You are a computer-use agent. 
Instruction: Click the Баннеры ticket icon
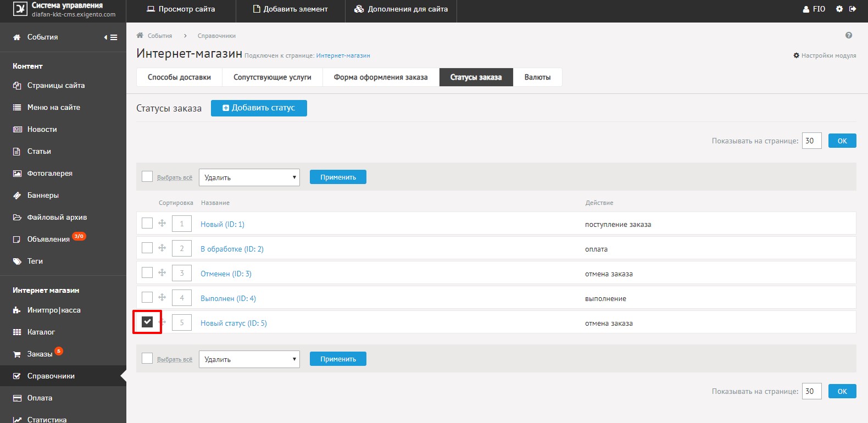coord(17,195)
